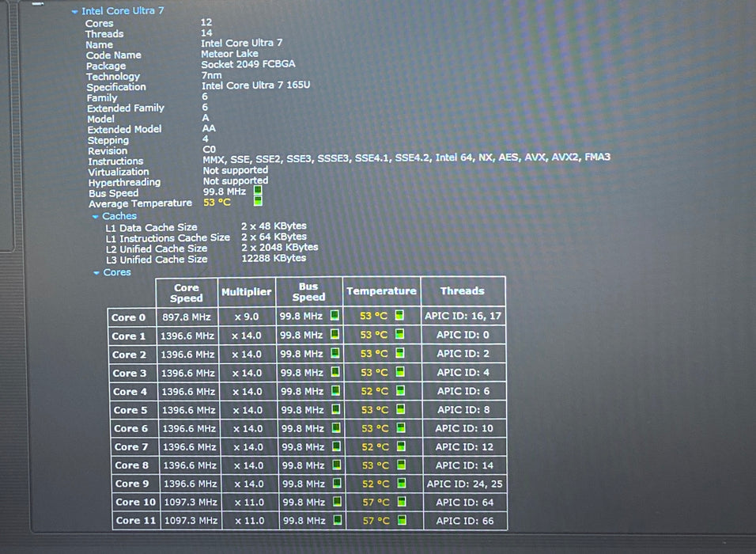The width and height of the screenshot is (756, 554).
Task: Click Core 10 temperature green icon
Action: coord(401,502)
